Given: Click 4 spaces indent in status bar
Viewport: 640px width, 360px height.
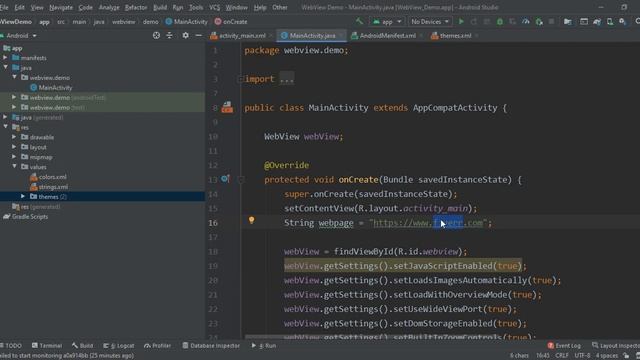Looking at the screenshot, I should [607, 356].
